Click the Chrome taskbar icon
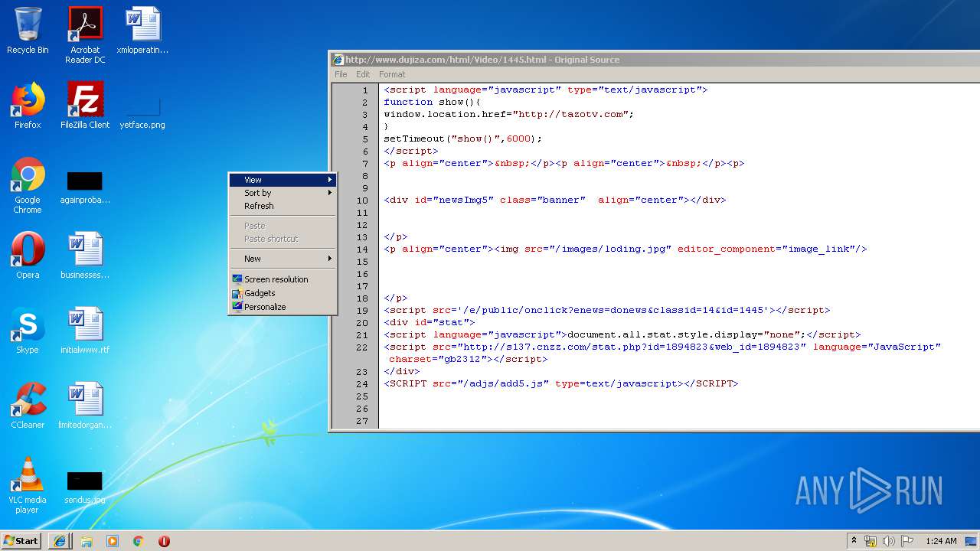 click(x=139, y=541)
